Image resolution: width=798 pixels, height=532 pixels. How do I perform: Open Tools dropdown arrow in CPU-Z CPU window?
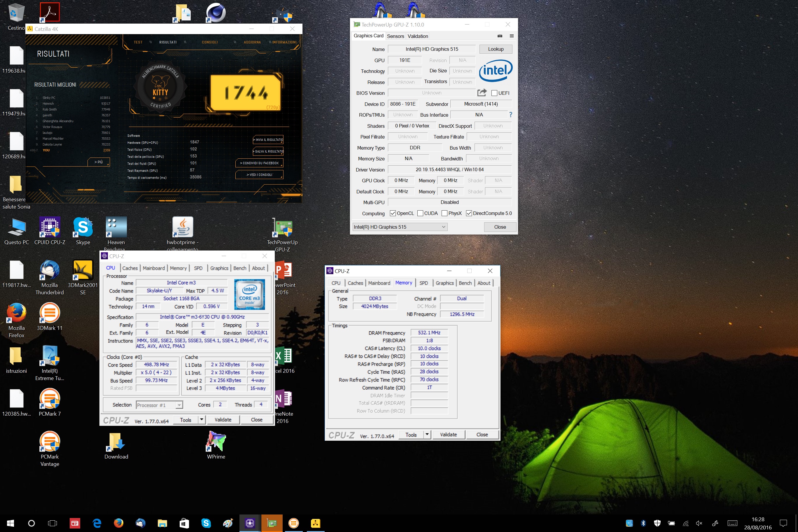pyautogui.click(x=202, y=419)
